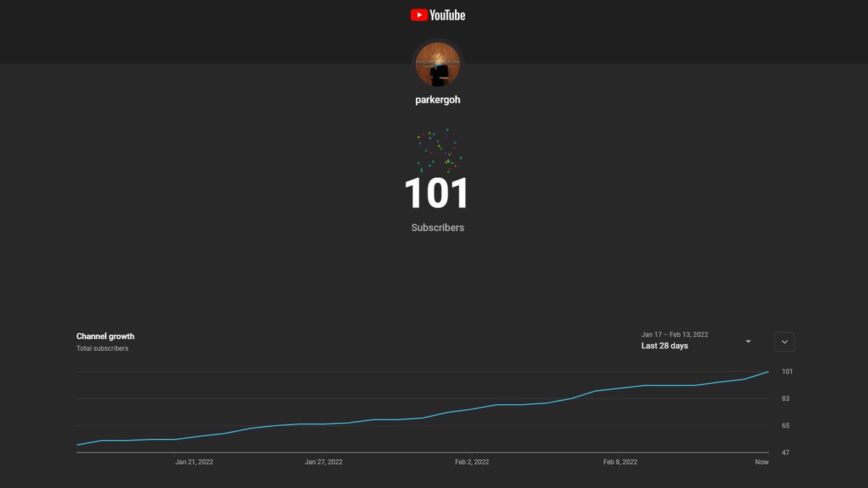Viewport: 868px width, 488px height.
Task: Click the Jan 21, 2022 date label
Action: click(x=195, y=461)
